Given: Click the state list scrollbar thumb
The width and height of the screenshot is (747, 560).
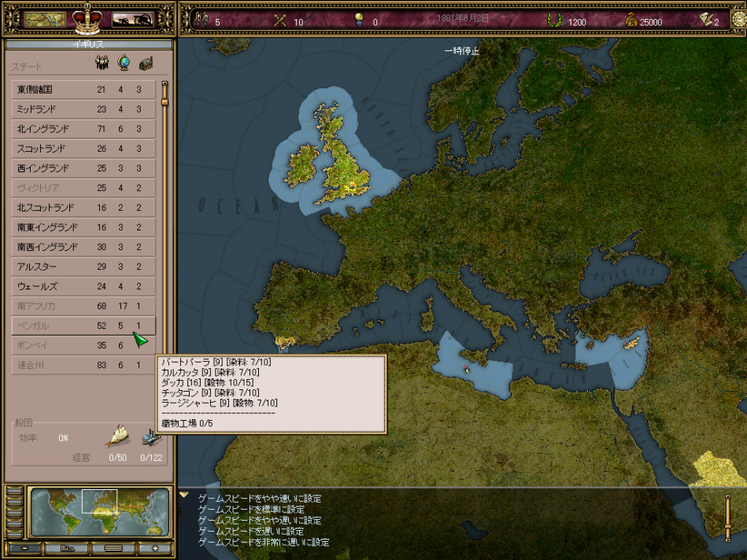Looking at the screenshot, I should pyautogui.click(x=165, y=101).
